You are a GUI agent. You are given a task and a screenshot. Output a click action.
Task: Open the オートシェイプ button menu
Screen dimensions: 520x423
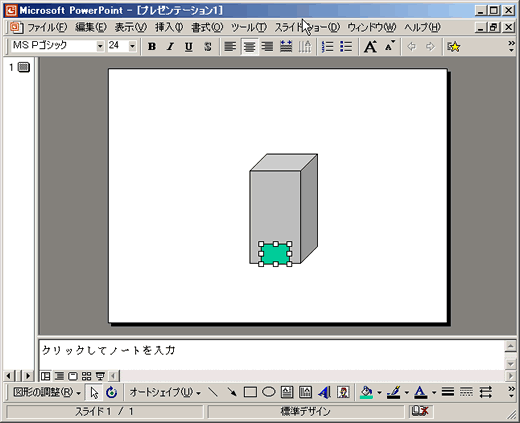pos(165,392)
